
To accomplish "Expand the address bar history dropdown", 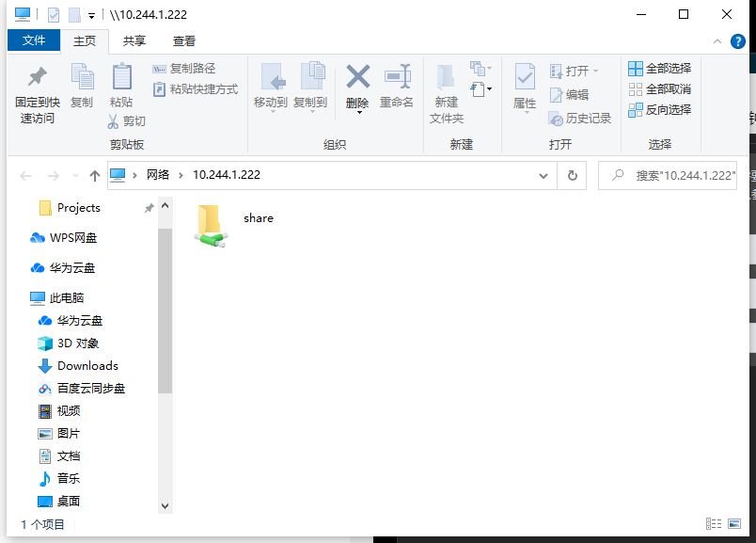I will coord(543,176).
